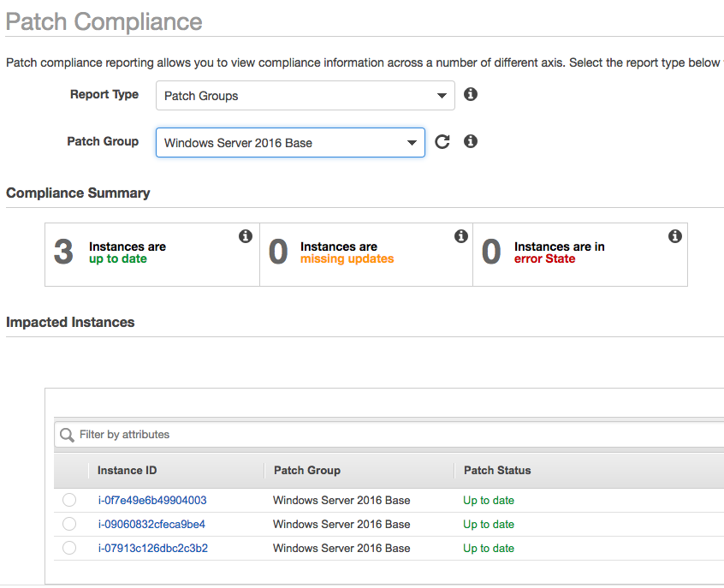Click info icon next to Report Type
724x588 pixels.
pos(470,94)
